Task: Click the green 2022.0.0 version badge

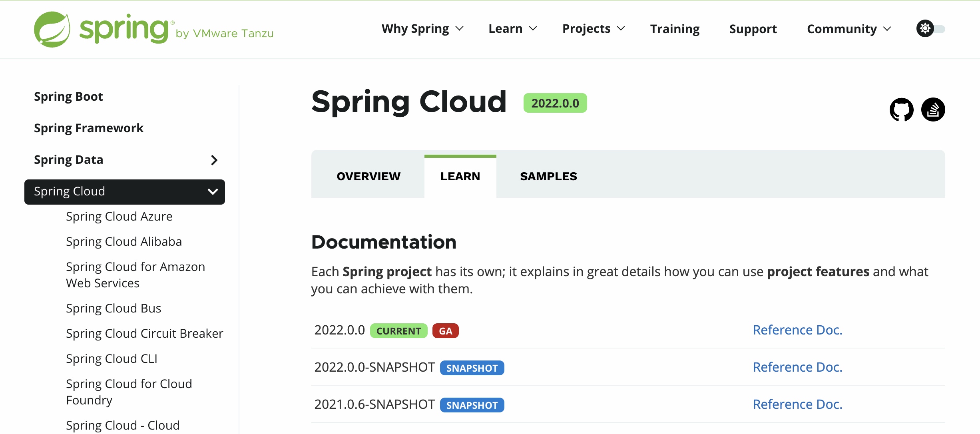Action: click(x=555, y=103)
